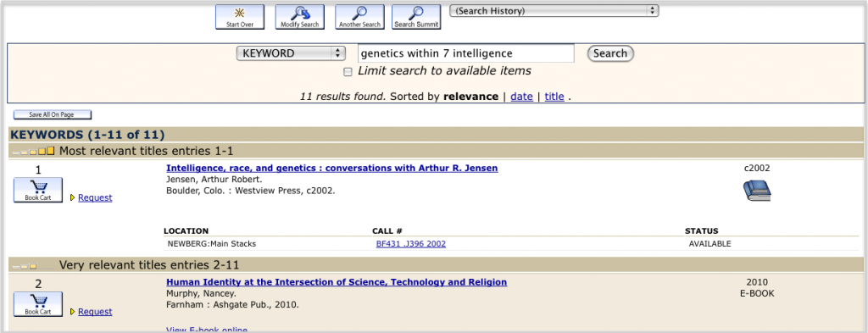The image size is (868, 333).
Task: Expand the Search History dropdown
Action: tap(554, 10)
